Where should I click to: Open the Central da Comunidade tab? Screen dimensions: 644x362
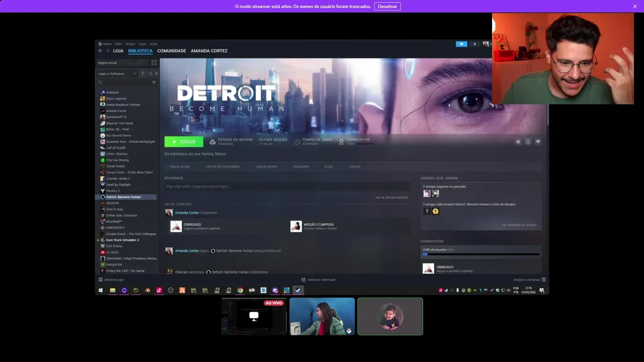click(x=222, y=166)
